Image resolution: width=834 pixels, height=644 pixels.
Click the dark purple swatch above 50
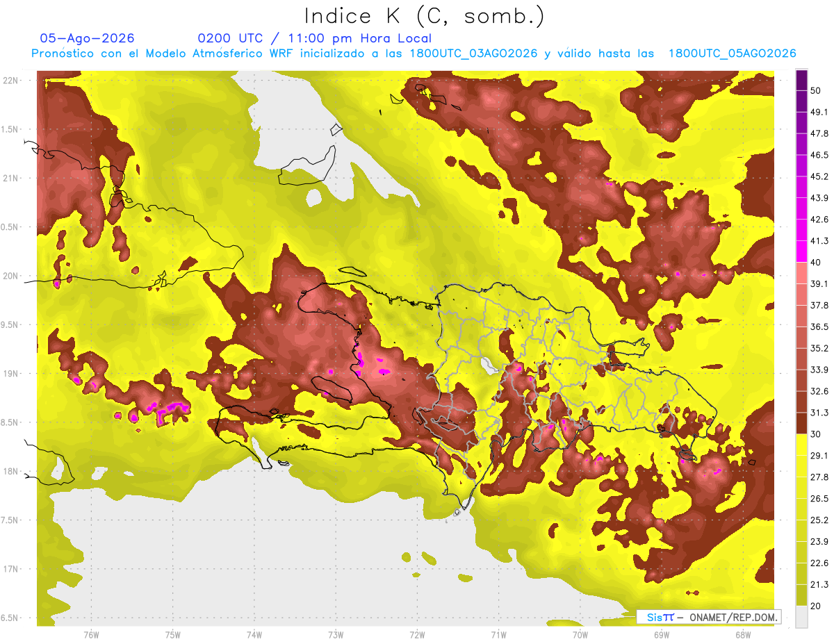coord(801,80)
